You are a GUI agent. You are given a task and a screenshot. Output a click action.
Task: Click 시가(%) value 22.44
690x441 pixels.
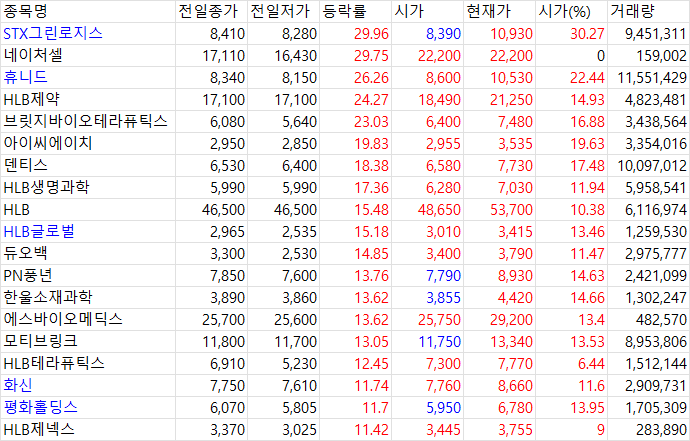[587, 78]
